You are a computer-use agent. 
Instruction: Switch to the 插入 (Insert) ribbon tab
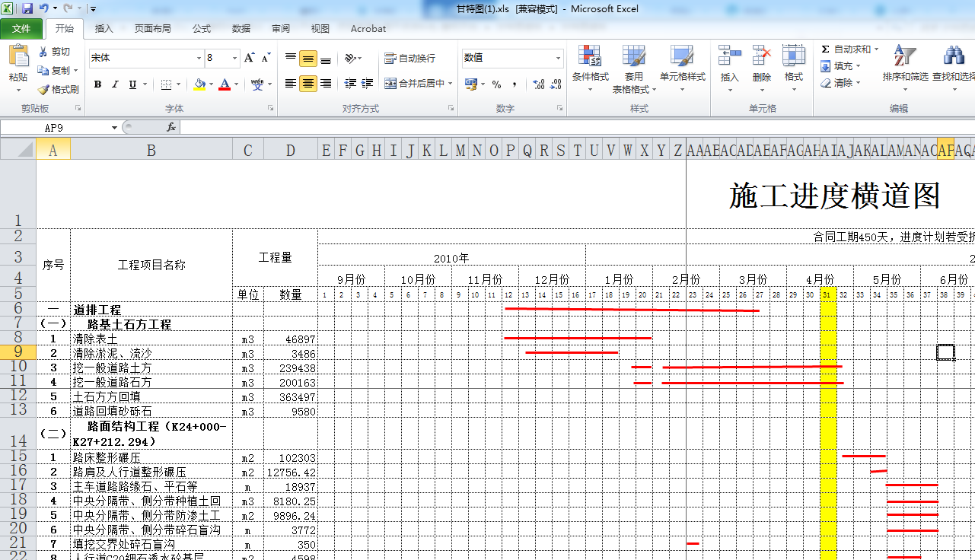[104, 29]
